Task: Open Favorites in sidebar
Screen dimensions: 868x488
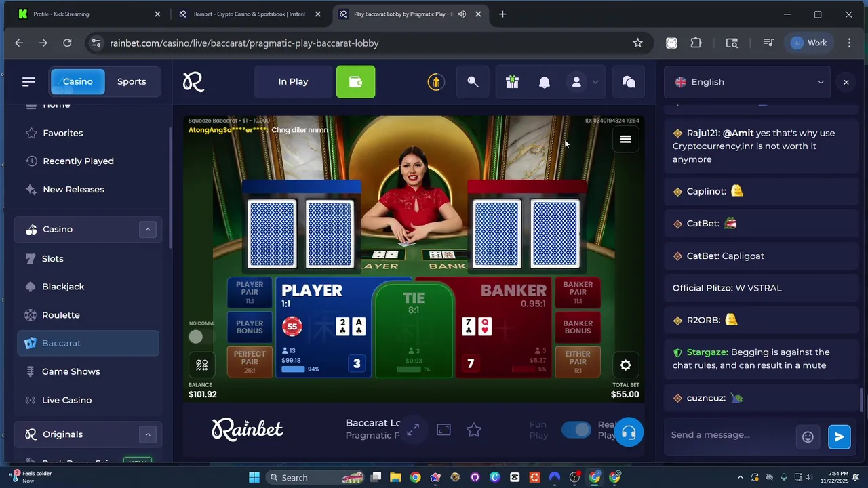Action: [x=62, y=133]
